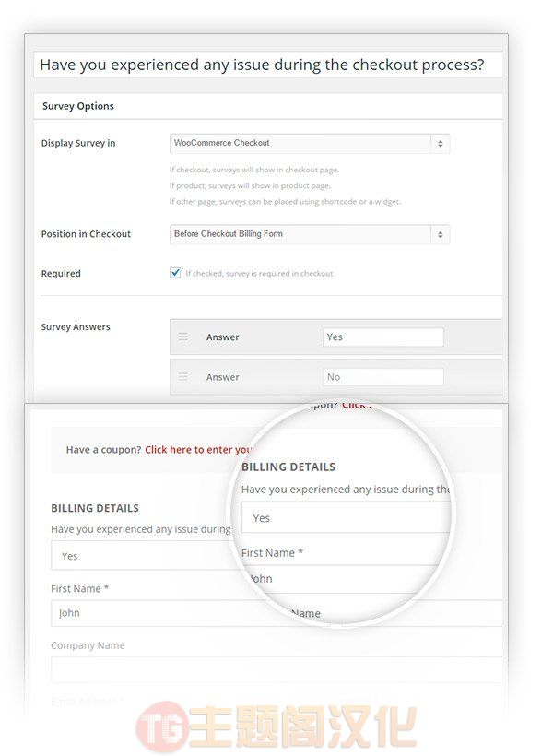The image size is (553, 756).
Task: Edit the No answer text field
Action: coord(382,377)
